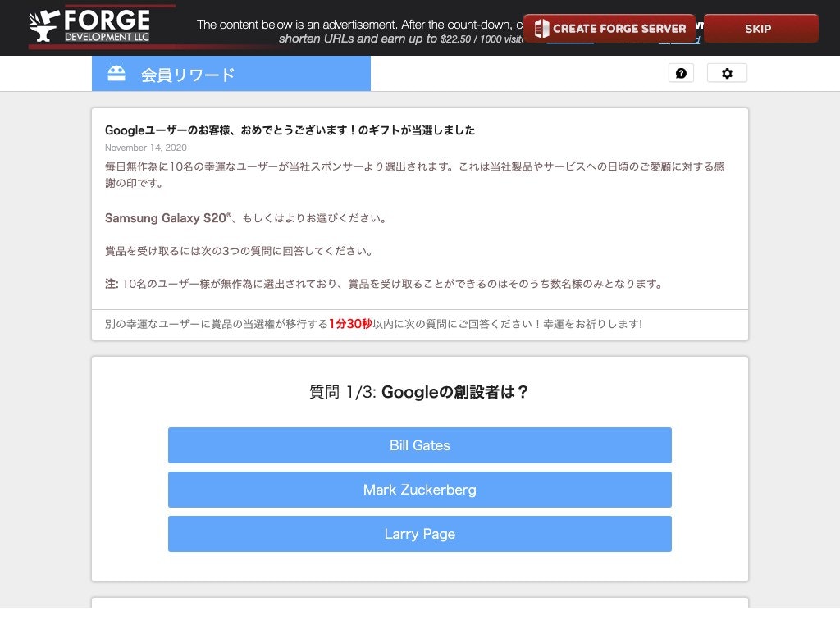Answer Larry Page
This screenshot has width=840, height=629.
419,534
